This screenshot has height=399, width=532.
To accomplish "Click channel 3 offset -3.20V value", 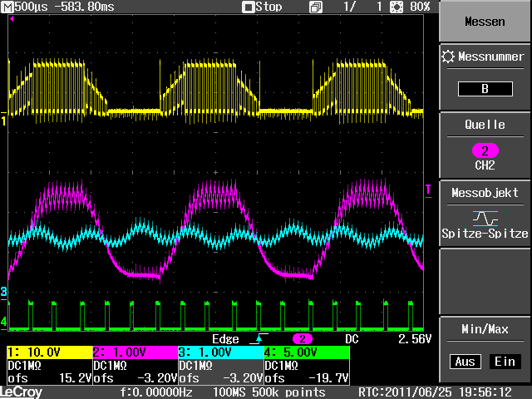I will [243, 378].
